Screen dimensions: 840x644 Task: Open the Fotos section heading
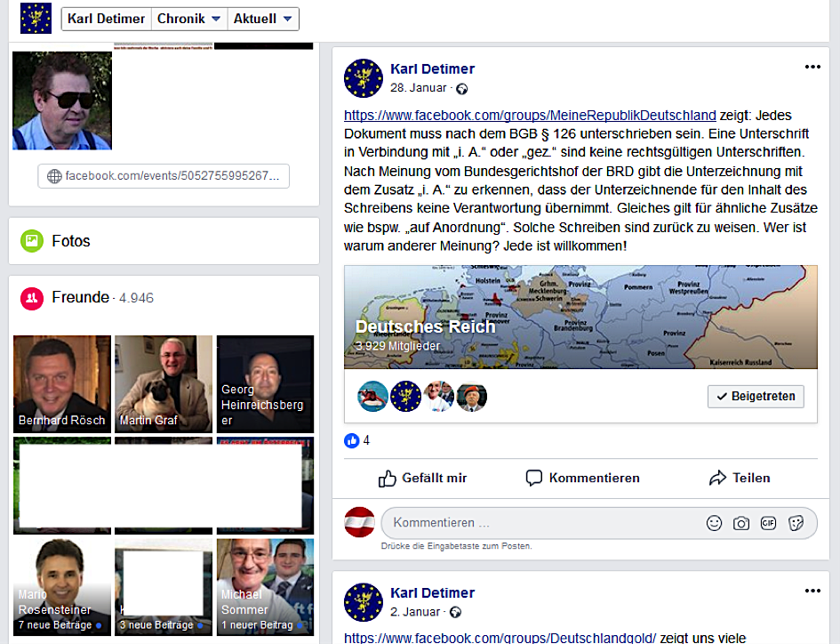[x=71, y=241]
